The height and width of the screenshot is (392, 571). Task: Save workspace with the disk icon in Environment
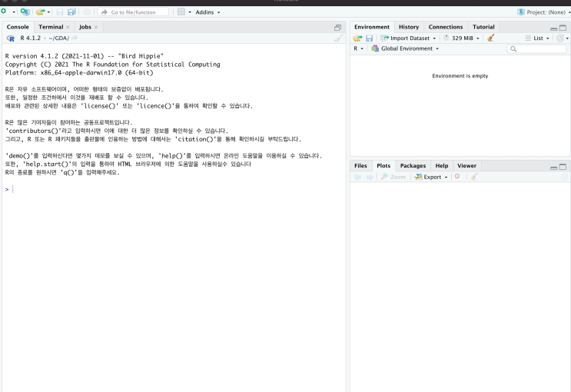tap(369, 38)
